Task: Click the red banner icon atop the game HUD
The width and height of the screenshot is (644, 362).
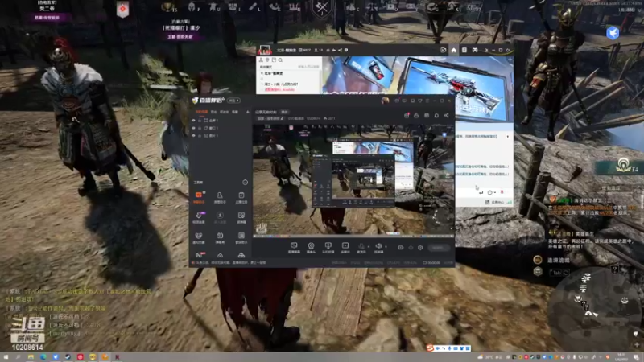Action: click(x=122, y=10)
